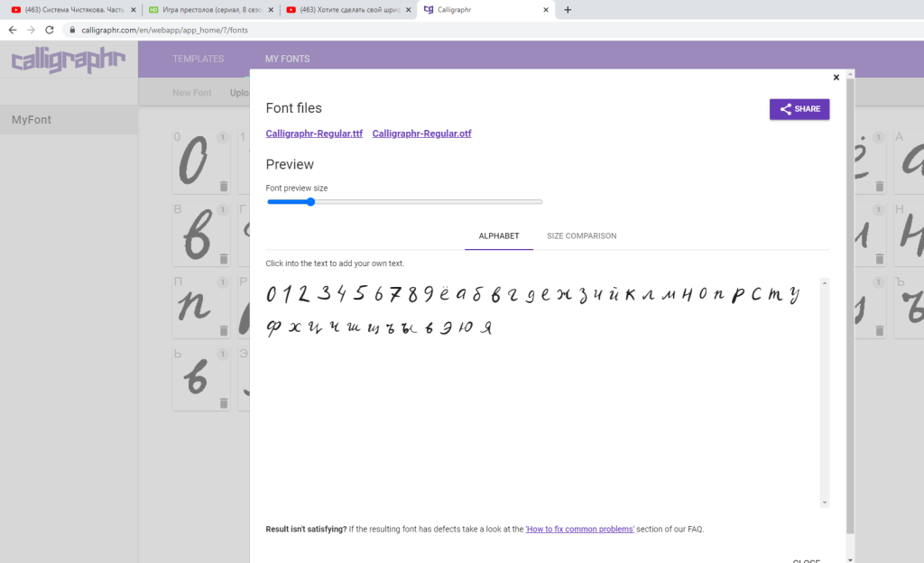924x563 pixels.
Task: Open a new browser tab with plus
Action: (x=568, y=9)
